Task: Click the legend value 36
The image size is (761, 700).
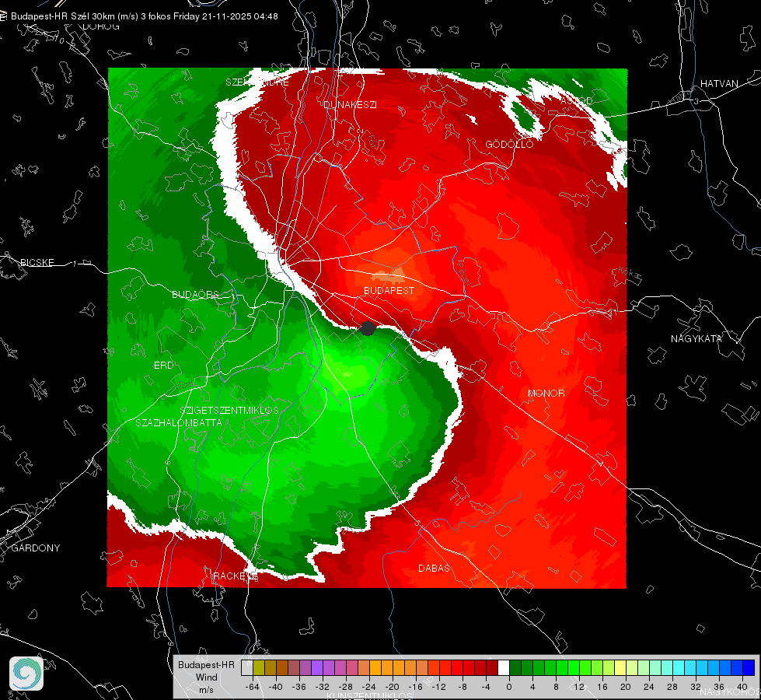Action: (719, 687)
